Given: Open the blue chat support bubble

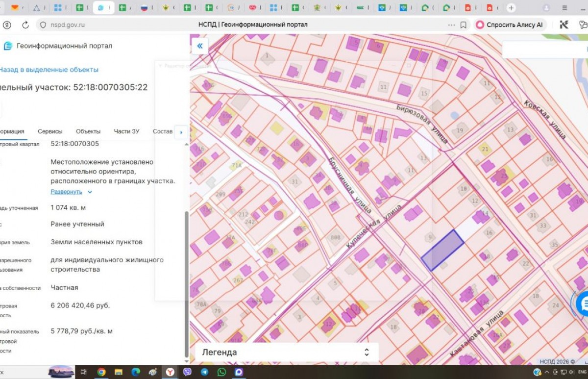Looking at the screenshot, I should point(583,304).
